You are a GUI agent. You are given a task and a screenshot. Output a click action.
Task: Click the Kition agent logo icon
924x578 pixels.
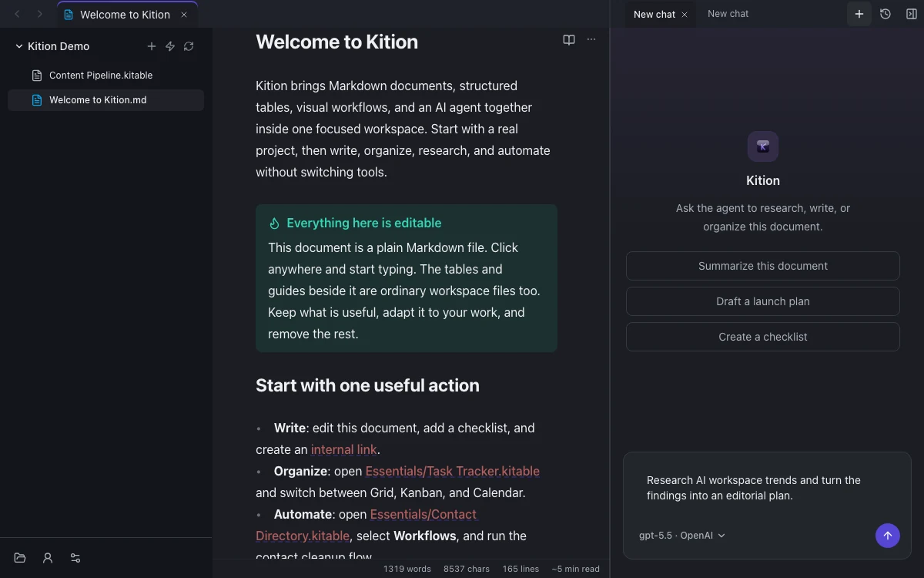point(763,146)
